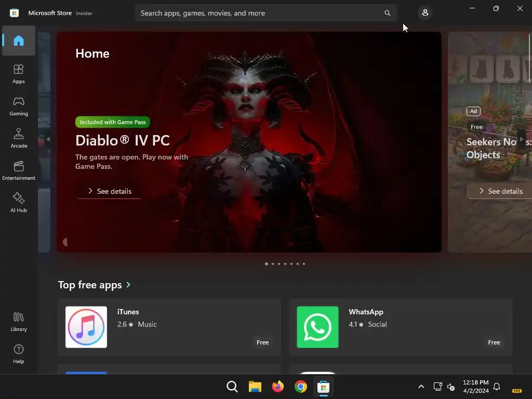The width and height of the screenshot is (532, 399).
Task: Click the WhatsApp app icon
Action: pyautogui.click(x=317, y=327)
